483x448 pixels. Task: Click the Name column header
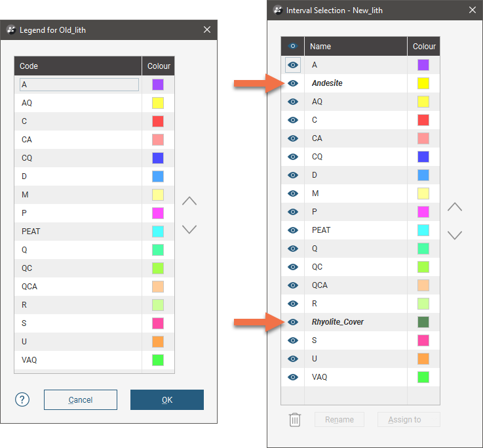click(356, 47)
